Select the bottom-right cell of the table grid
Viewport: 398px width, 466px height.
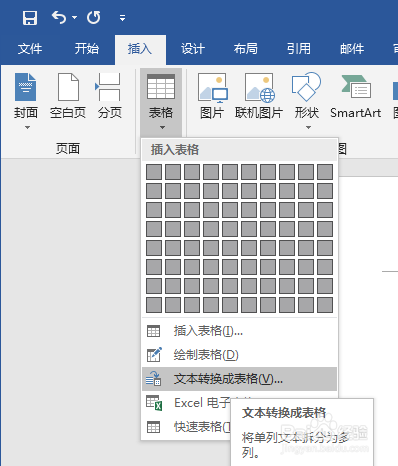pyautogui.click(x=325, y=305)
